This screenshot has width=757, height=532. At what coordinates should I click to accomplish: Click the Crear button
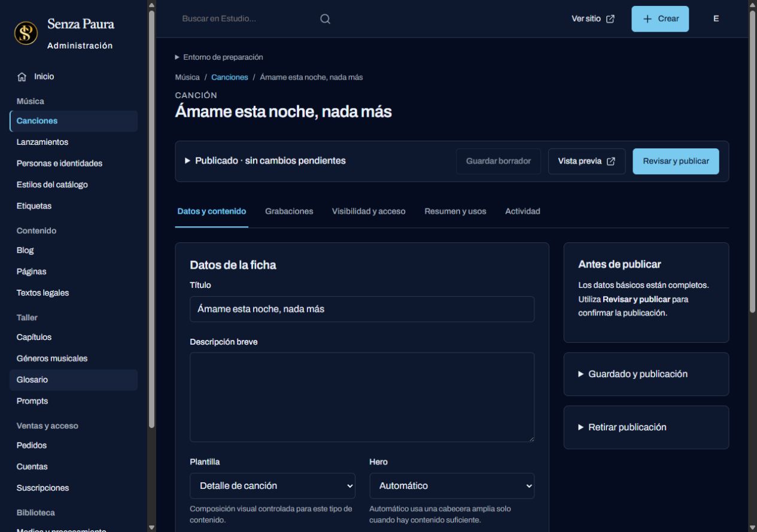[660, 19]
